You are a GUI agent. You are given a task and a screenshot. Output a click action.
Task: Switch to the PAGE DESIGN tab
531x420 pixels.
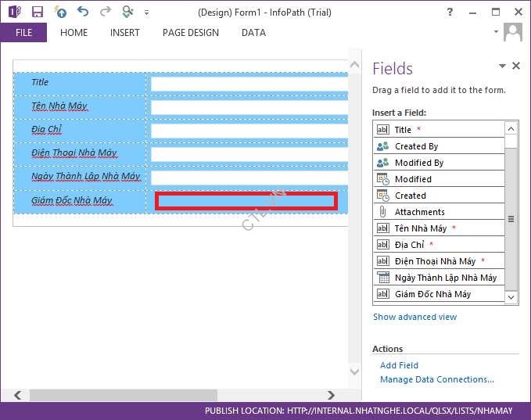coord(191,33)
